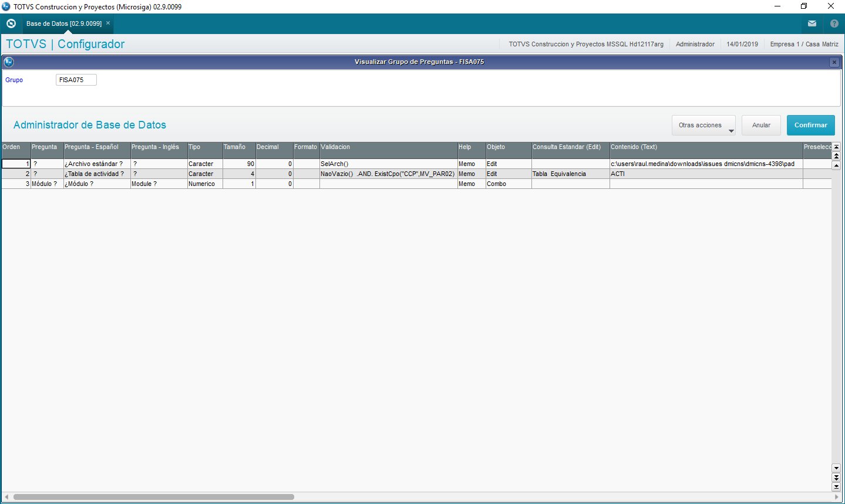Click the page-down double arrow button
Viewport: 845px width, 504px height.
836,478
